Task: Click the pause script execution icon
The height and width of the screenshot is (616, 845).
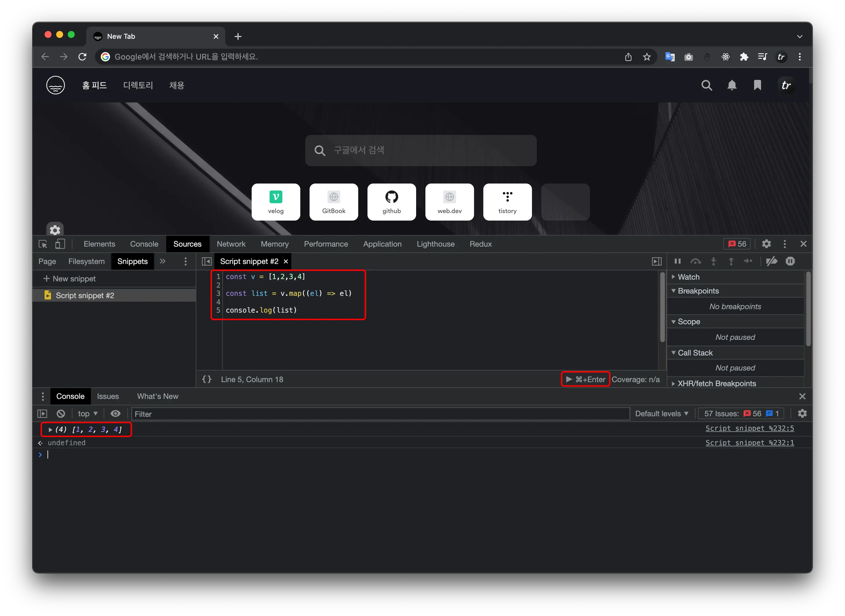Action: (678, 261)
